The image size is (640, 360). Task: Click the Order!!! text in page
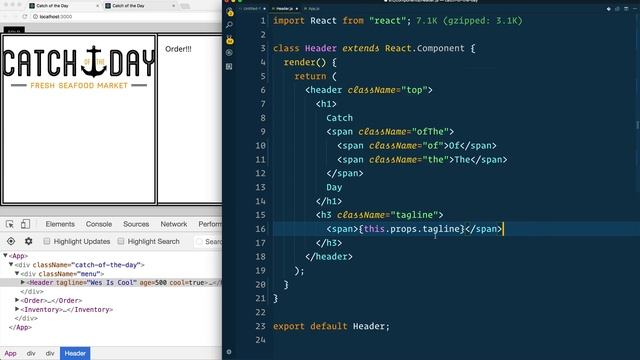pyautogui.click(x=178, y=49)
